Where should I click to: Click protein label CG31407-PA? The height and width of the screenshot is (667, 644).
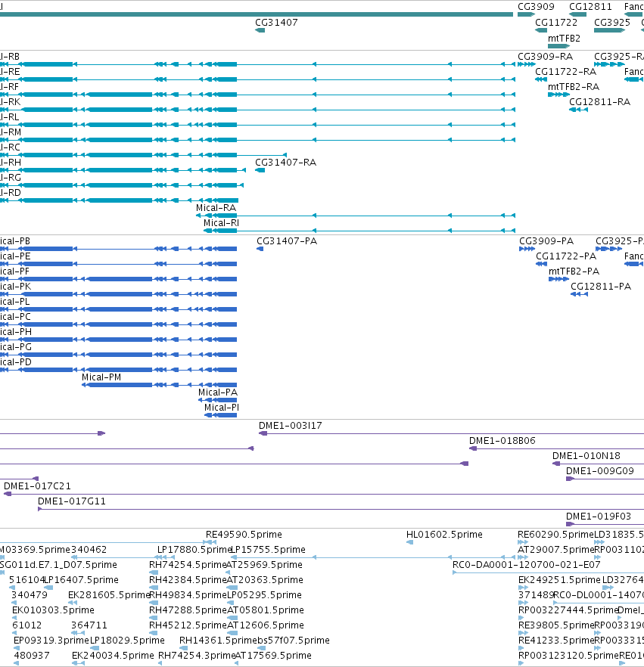tap(287, 241)
